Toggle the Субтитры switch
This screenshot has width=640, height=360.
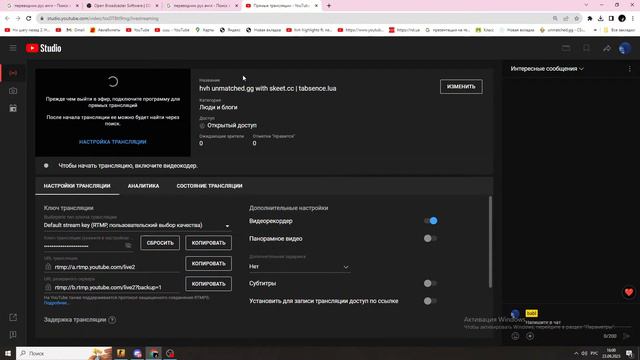click(x=430, y=283)
